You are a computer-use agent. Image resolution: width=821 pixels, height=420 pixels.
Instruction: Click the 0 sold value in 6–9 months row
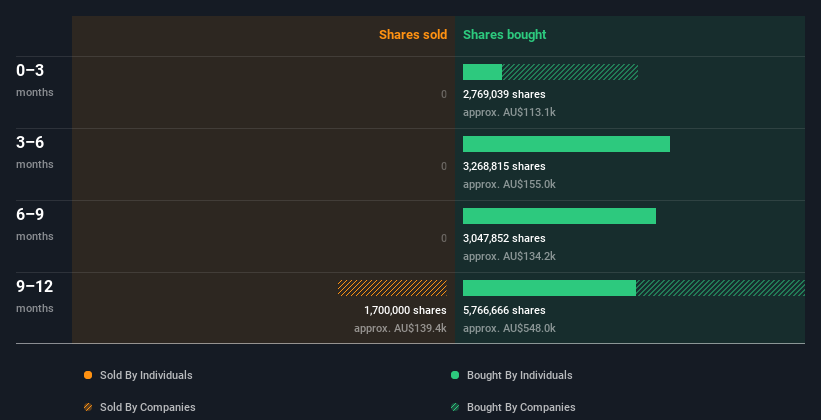click(444, 238)
